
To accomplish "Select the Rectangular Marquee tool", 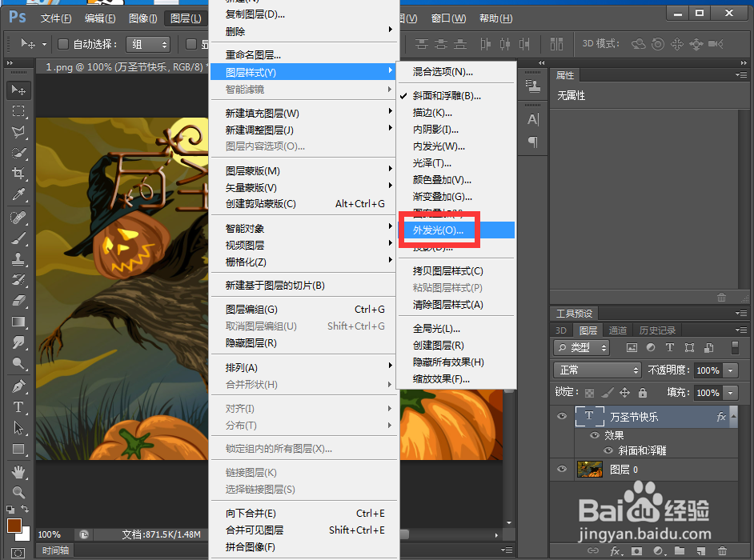I will point(18,111).
